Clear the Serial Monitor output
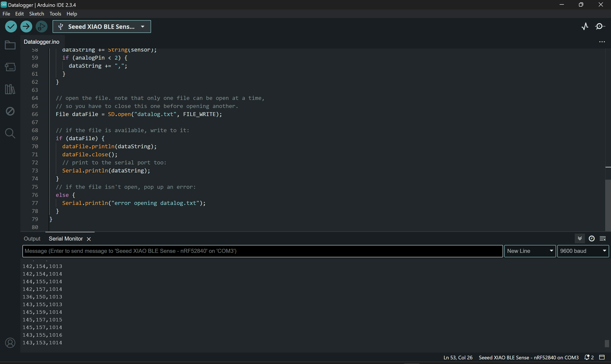Image resolution: width=611 pixels, height=364 pixels. 603,238
